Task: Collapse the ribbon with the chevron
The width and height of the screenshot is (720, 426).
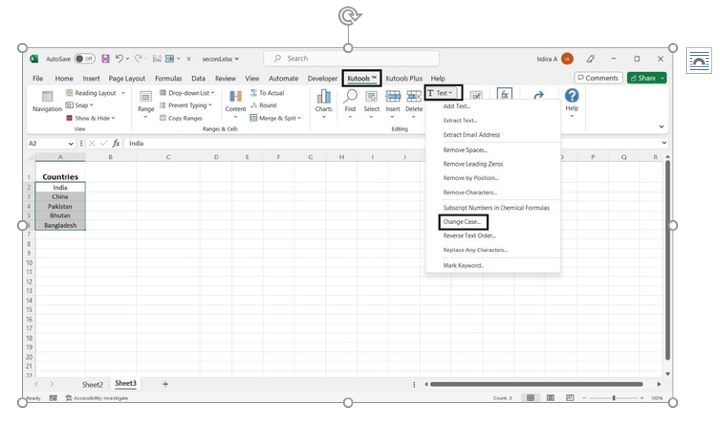Action: [x=662, y=127]
